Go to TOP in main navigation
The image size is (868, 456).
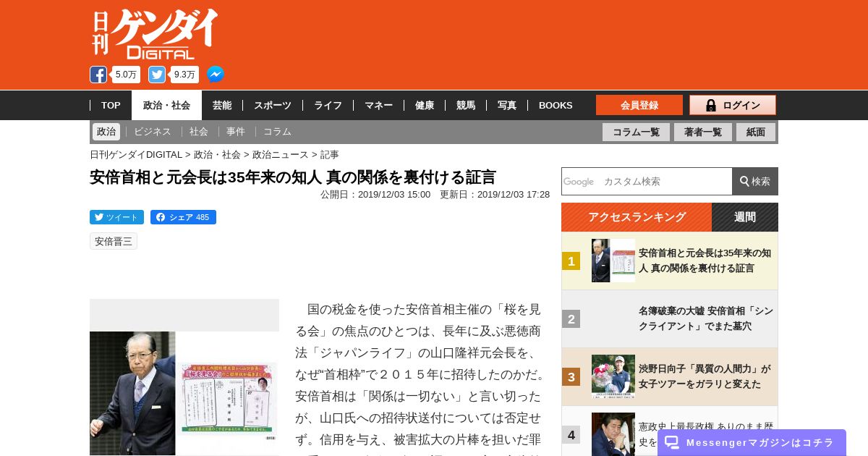111,105
